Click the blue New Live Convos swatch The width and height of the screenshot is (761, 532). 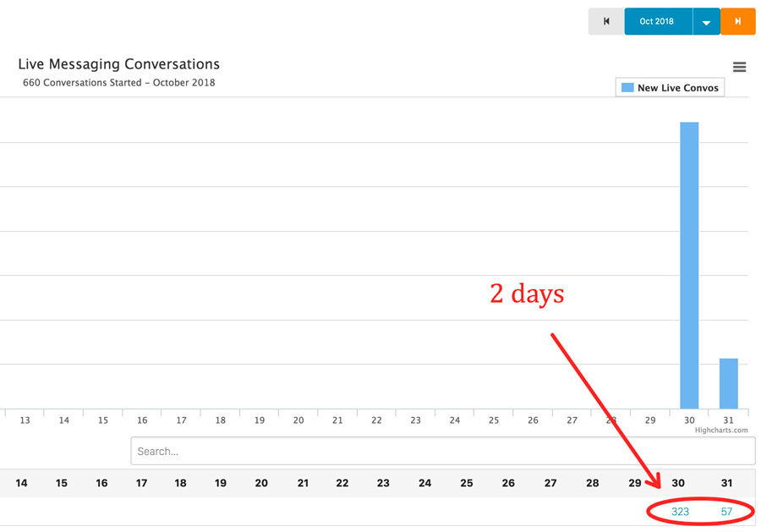[627, 88]
